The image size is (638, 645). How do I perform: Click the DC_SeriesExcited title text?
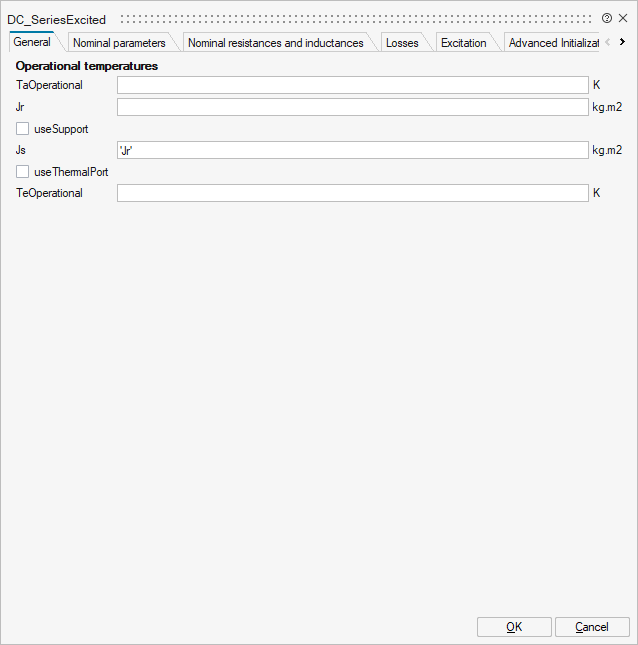(x=57, y=19)
